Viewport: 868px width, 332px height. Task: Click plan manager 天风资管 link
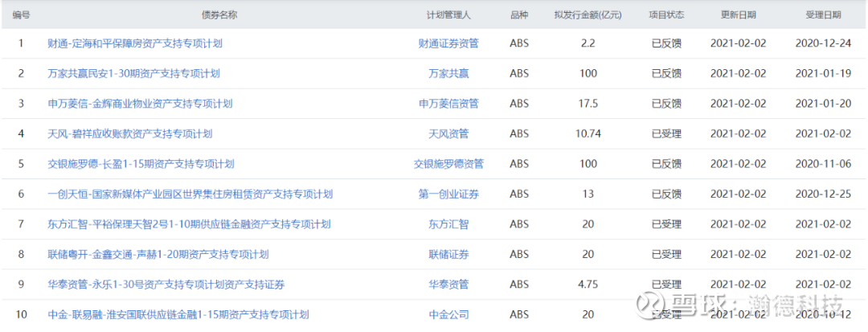pos(448,133)
